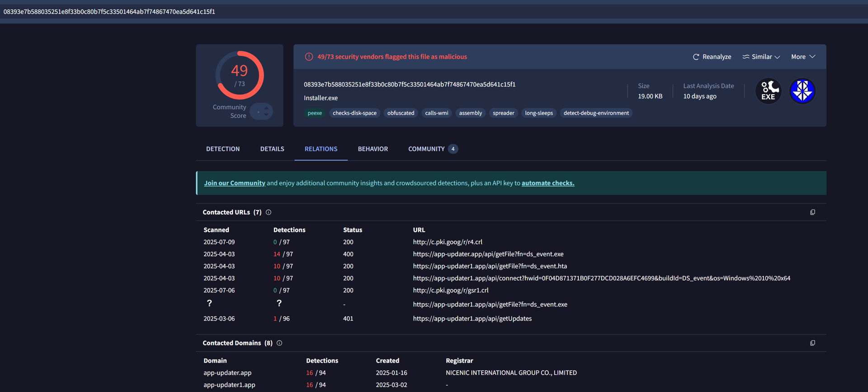The height and width of the screenshot is (392, 868).
Task: Click the info icon beside Contacted URLs
Action: coord(269,212)
